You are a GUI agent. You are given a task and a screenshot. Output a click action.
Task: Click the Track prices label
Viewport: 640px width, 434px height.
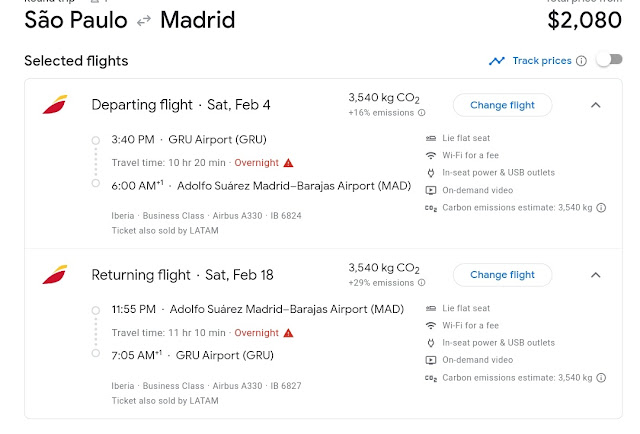[541, 61]
